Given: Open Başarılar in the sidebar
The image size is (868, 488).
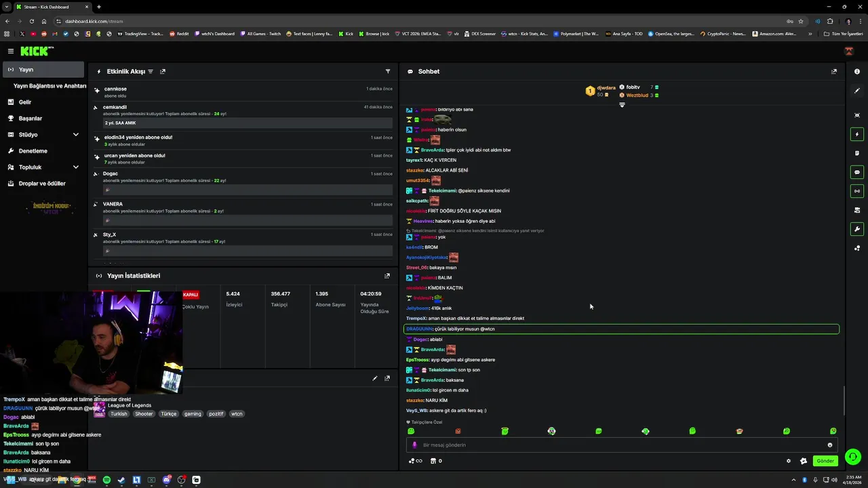Looking at the screenshot, I should (x=43, y=119).
